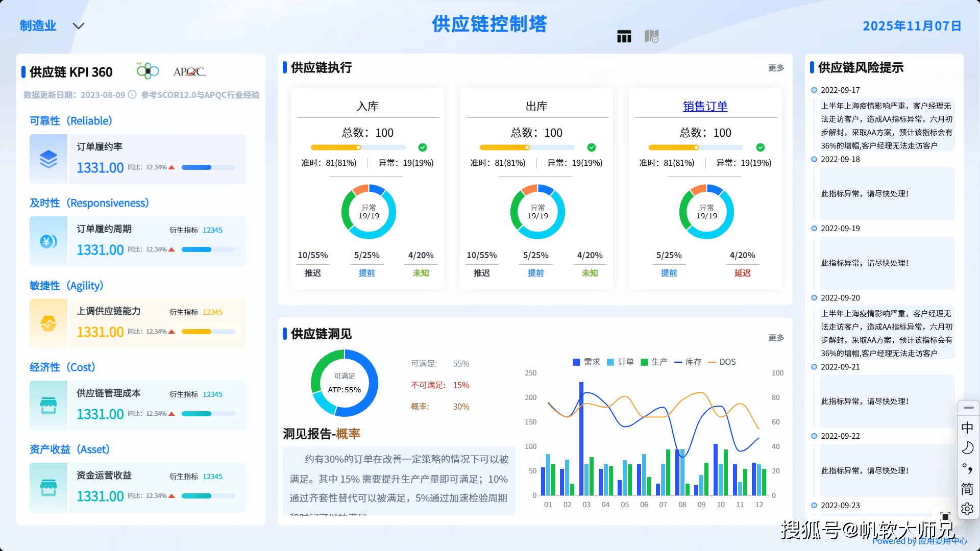
Task: Click 更多 in 供应链洞见 panel
Action: click(776, 338)
